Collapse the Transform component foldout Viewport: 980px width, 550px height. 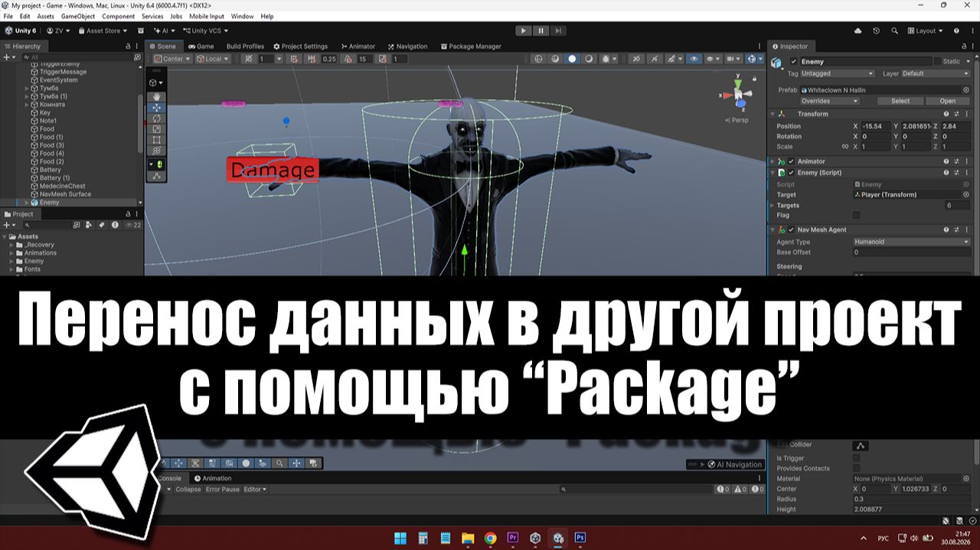click(773, 114)
